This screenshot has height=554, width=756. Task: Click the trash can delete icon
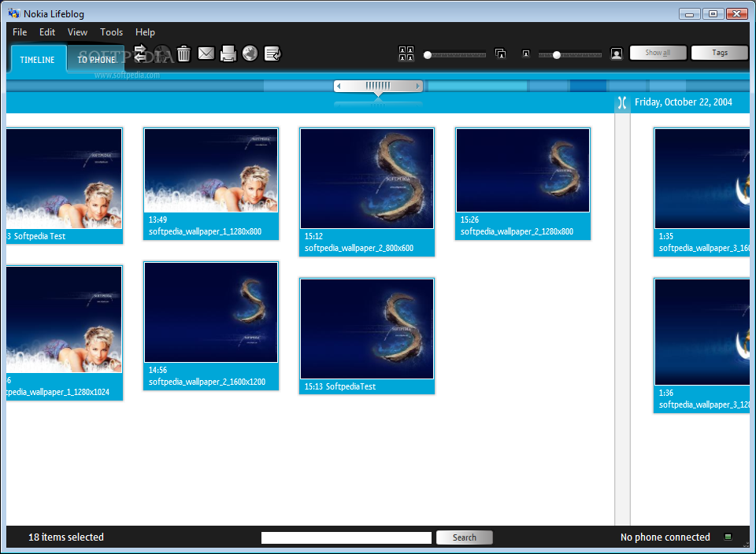[x=183, y=54]
